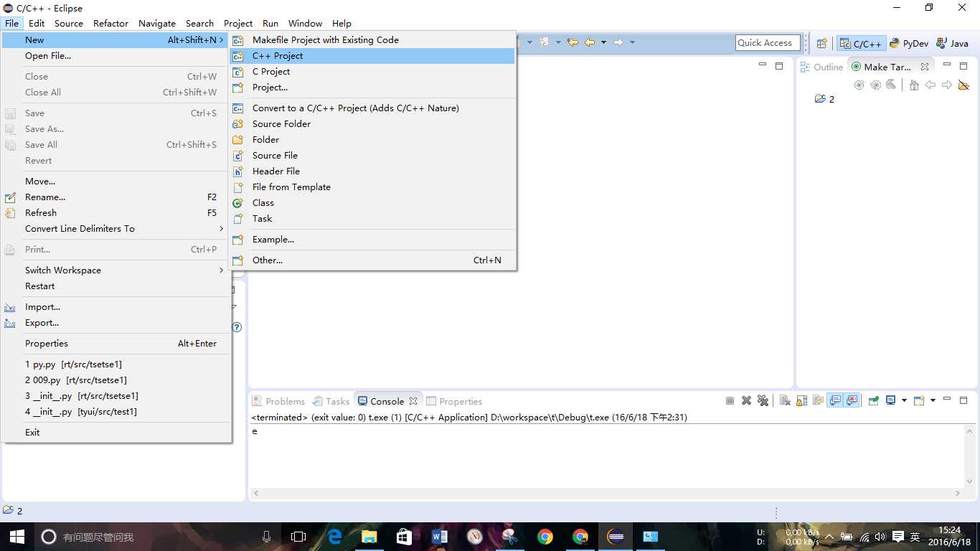Choose C++ Project from the New submenu
The image size is (980, 551).
click(x=372, y=56)
